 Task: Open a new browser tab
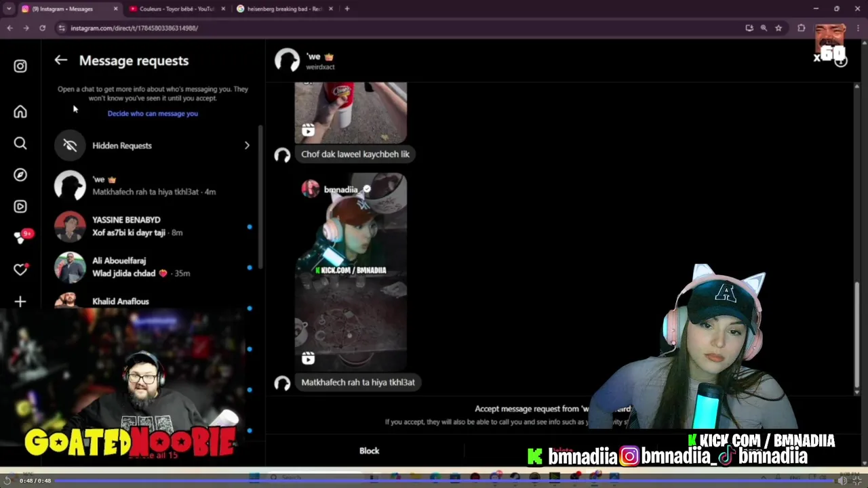coord(347,9)
